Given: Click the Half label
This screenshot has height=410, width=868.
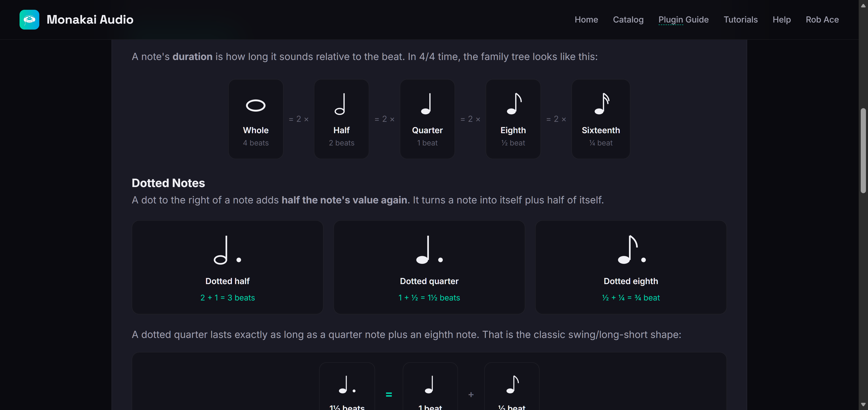Looking at the screenshot, I should coord(341,130).
